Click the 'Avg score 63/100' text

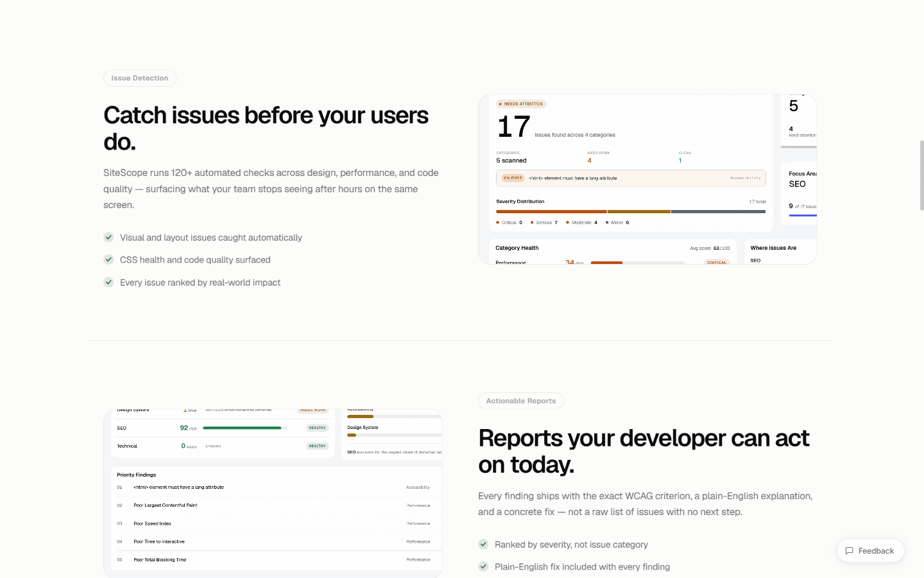pos(710,248)
